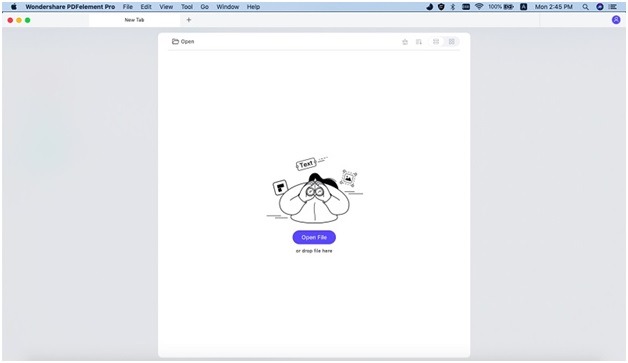This screenshot has width=628, height=363.
Task: Click the shield security icon in the menu bar
Action: click(x=441, y=7)
